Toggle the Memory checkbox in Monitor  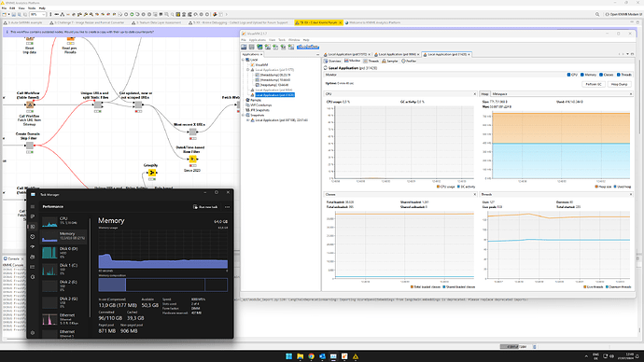582,75
